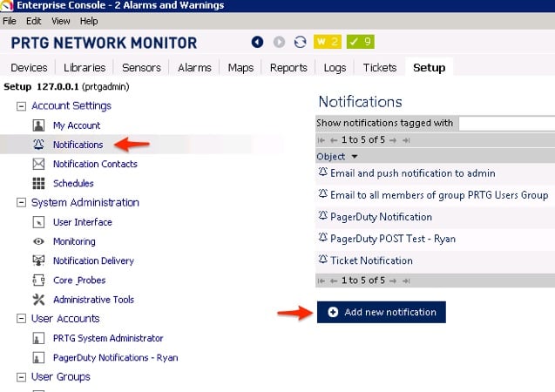Click the back navigation arrow icon
The width and height of the screenshot is (555, 392).
click(257, 42)
